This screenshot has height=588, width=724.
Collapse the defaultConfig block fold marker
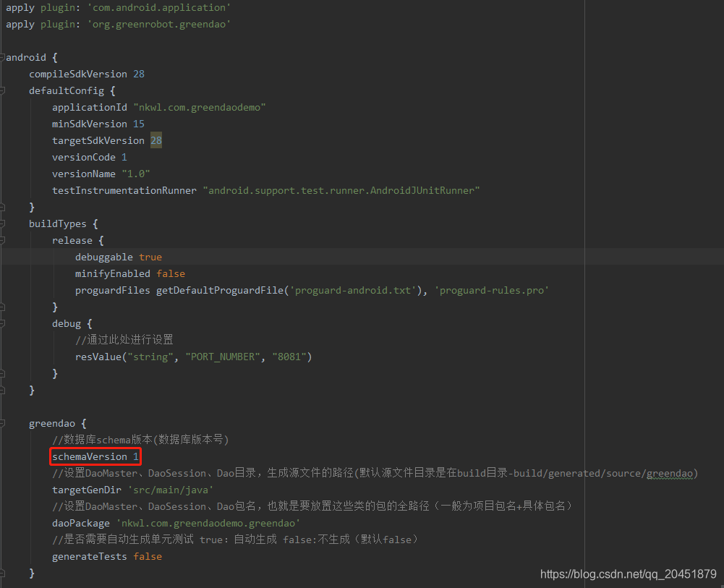tap(2, 91)
